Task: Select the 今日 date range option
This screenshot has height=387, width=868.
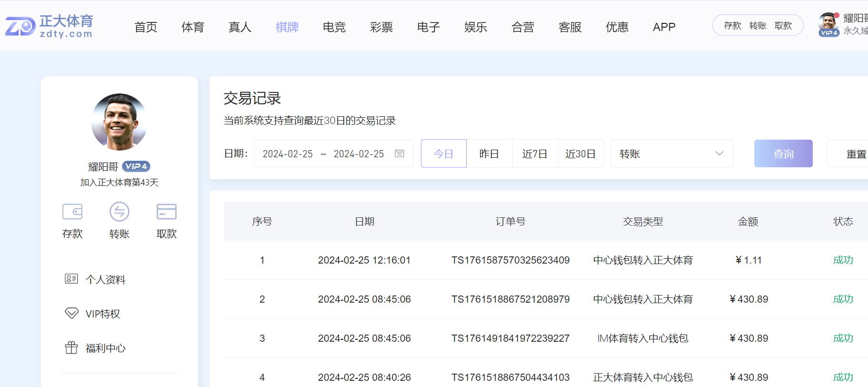Action: coord(443,153)
